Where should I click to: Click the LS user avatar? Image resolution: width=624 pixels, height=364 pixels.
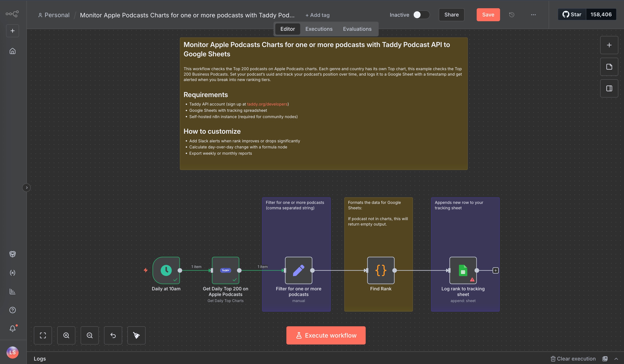click(x=12, y=353)
